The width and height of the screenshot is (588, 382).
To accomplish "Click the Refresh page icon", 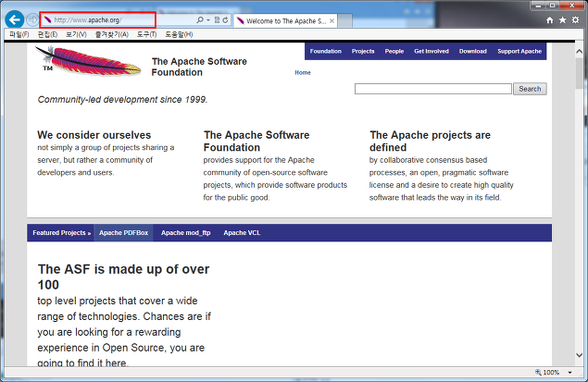I will point(225,19).
